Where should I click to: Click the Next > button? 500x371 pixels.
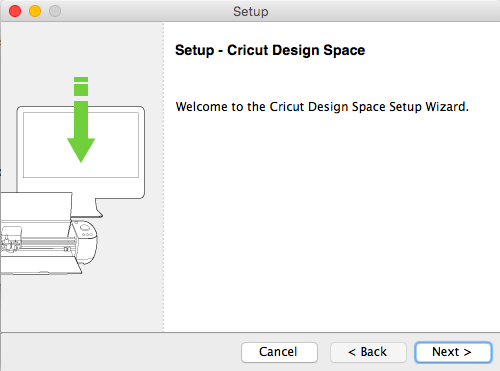pyautogui.click(x=453, y=352)
